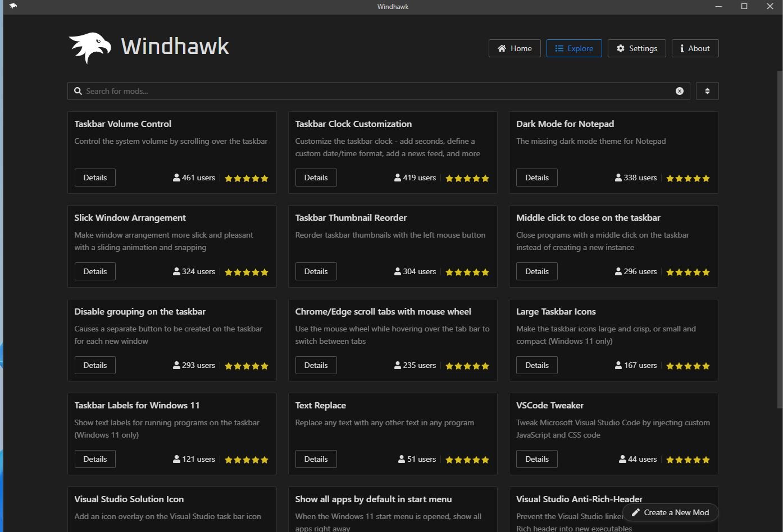The image size is (783, 532).
Task: Click Show all apps by default title
Action: point(374,499)
